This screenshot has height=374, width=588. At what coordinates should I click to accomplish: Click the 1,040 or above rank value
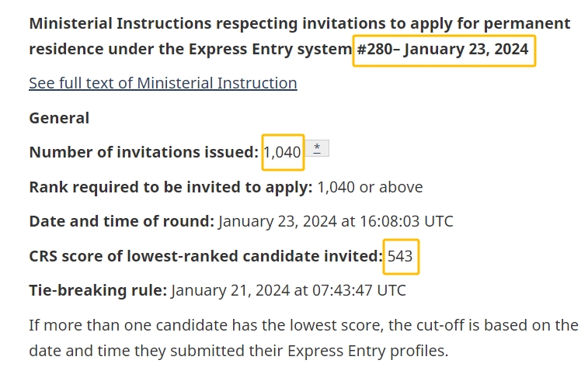[370, 187]
